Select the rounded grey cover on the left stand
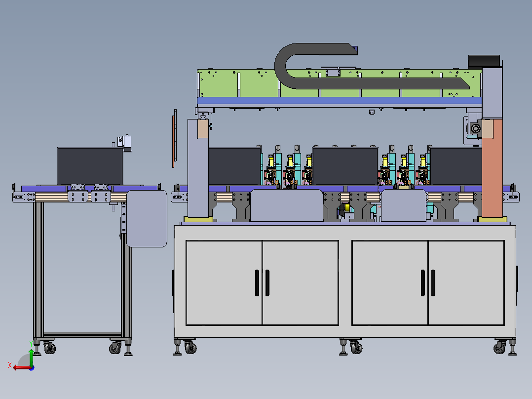532x399 pixels. pos(147,219)
